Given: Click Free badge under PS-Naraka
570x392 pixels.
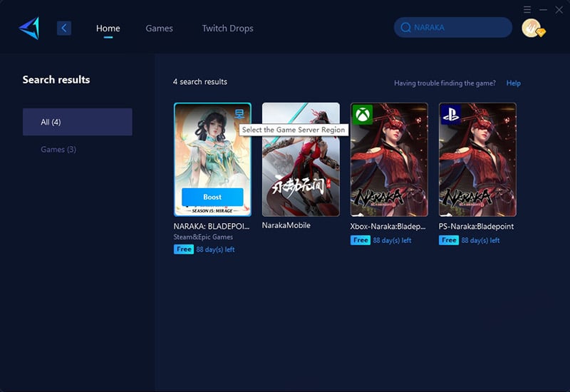Looking at the screenshot, I should pyautogui.click(x=449, y=240).
